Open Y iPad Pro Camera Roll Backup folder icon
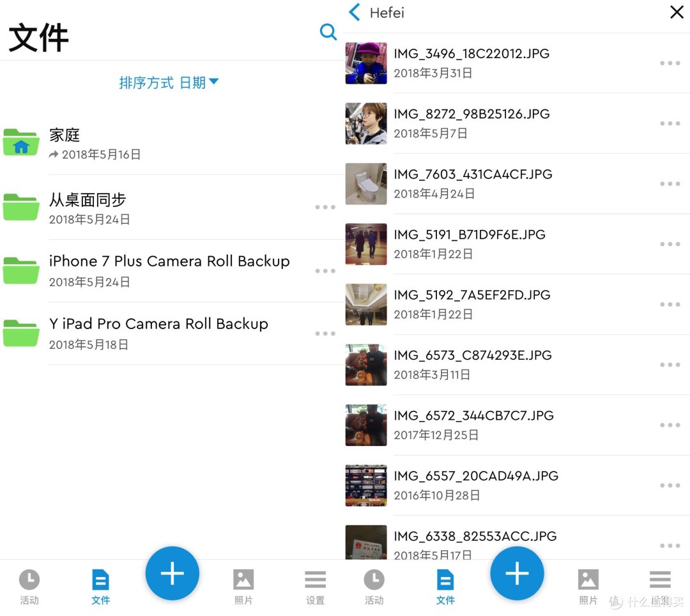 pos(20,333)
